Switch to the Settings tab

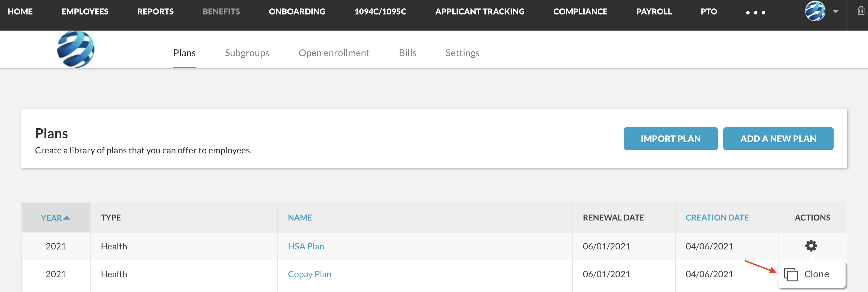(462, 53)
